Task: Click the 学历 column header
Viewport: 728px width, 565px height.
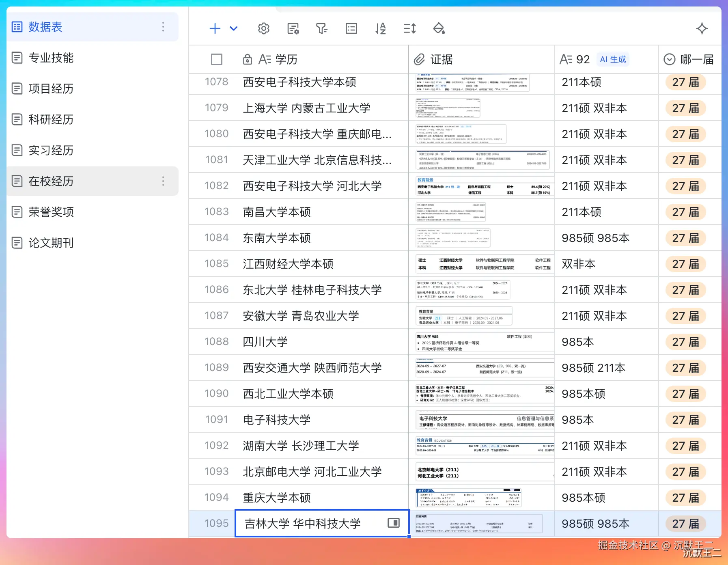Action: pos(298,59)
